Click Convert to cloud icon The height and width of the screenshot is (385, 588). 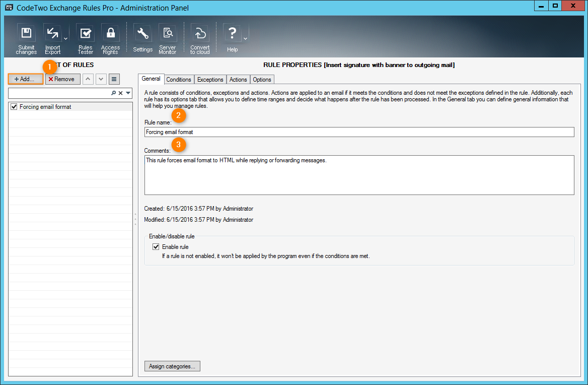200,39
